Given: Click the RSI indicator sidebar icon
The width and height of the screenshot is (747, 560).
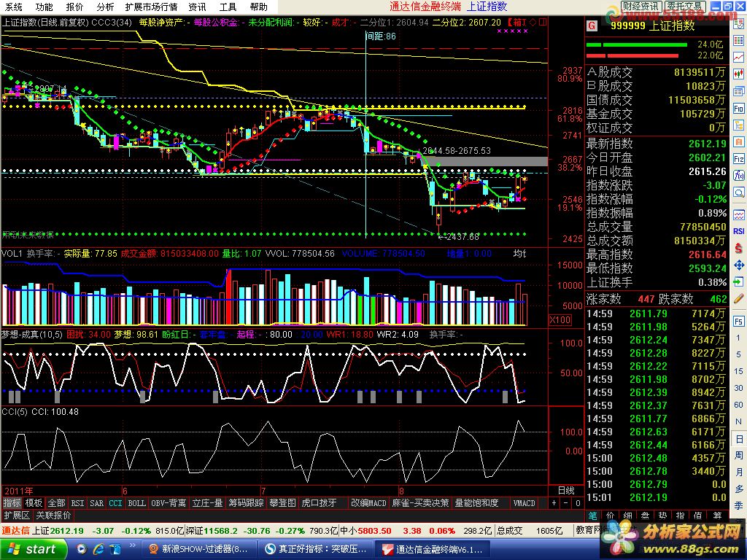Looking at the screenshot, I should pyautogui.click(x=739, y=231).
